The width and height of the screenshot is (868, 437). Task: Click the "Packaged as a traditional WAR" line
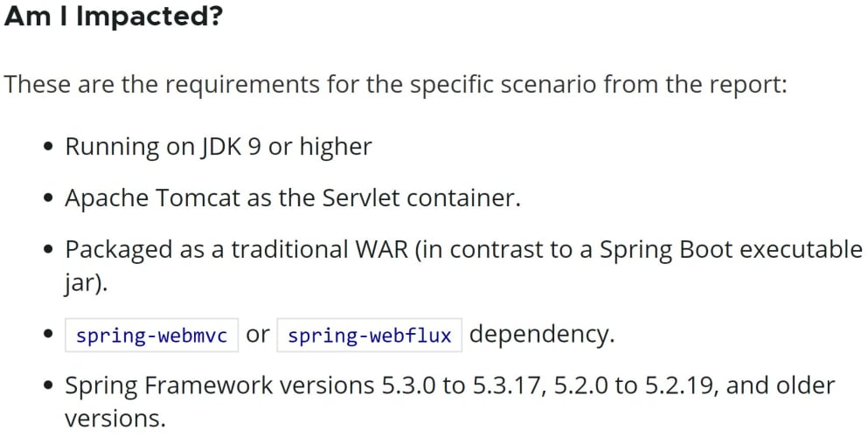pyautogui.click(x=463, y=250)
